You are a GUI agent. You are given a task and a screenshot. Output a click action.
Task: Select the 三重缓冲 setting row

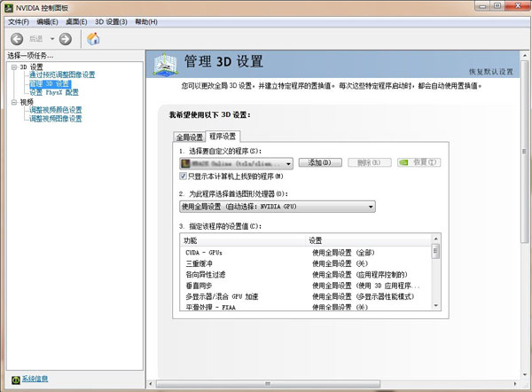tap(305, 263)
